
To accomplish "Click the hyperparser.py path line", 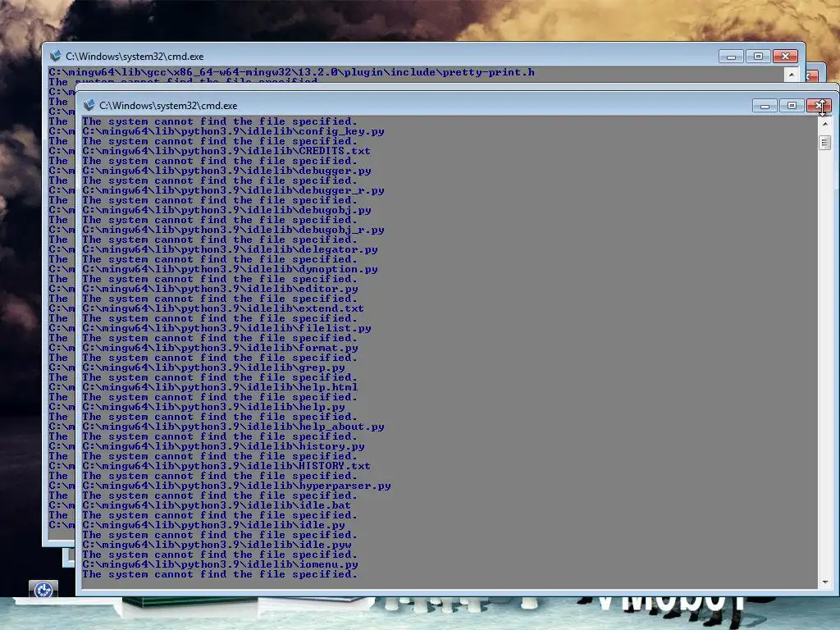I will 236,486.
